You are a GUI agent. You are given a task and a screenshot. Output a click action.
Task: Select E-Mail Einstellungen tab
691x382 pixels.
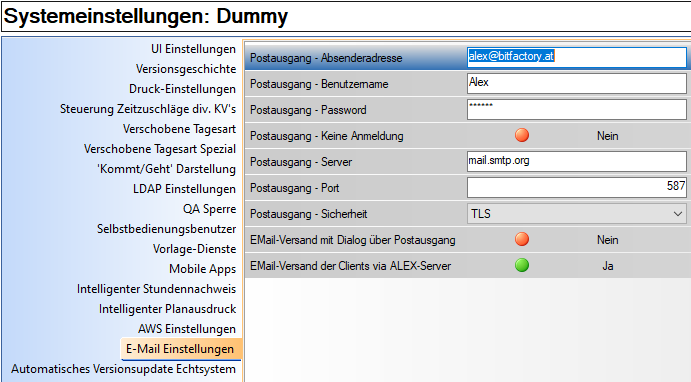tap(181, 349)
